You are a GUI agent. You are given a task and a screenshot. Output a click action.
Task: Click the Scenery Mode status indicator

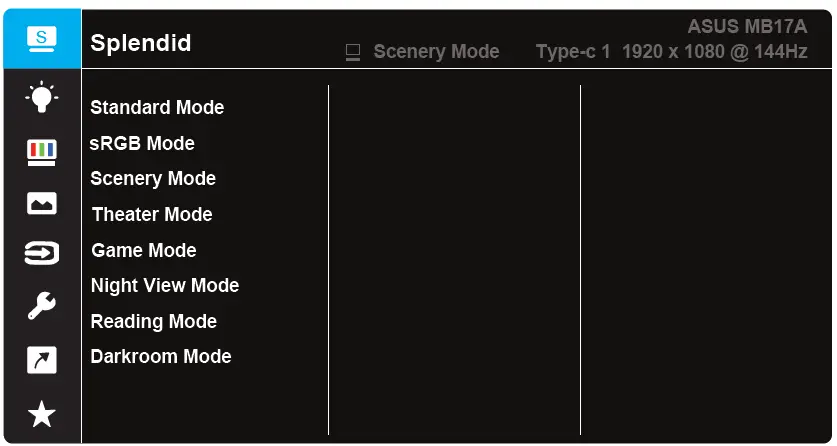coord(424,52)
